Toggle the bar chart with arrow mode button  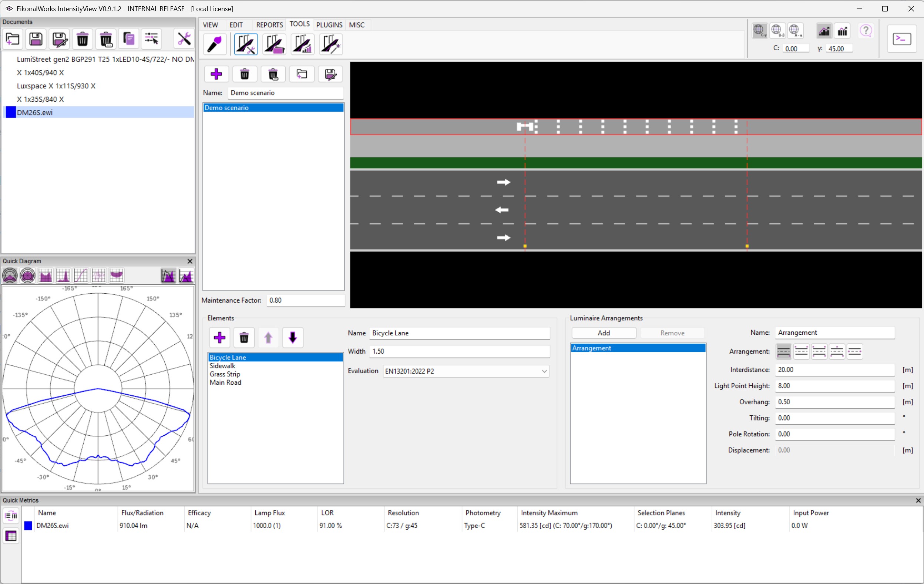[x=842, y=31]
